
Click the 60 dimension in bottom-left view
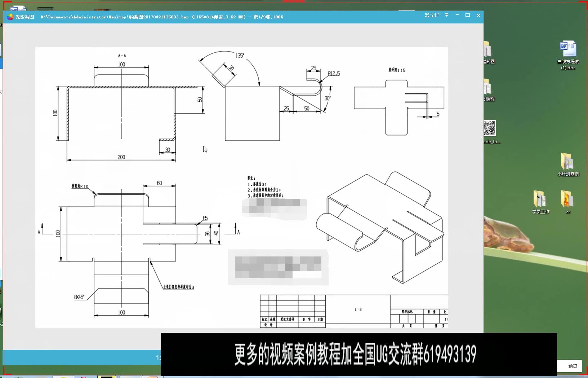coord(159,183)
